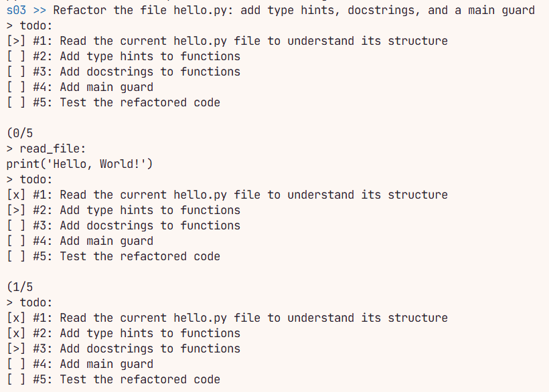Click the print('Hello, World!') output line
549x392 pixels.
point(80,164)
